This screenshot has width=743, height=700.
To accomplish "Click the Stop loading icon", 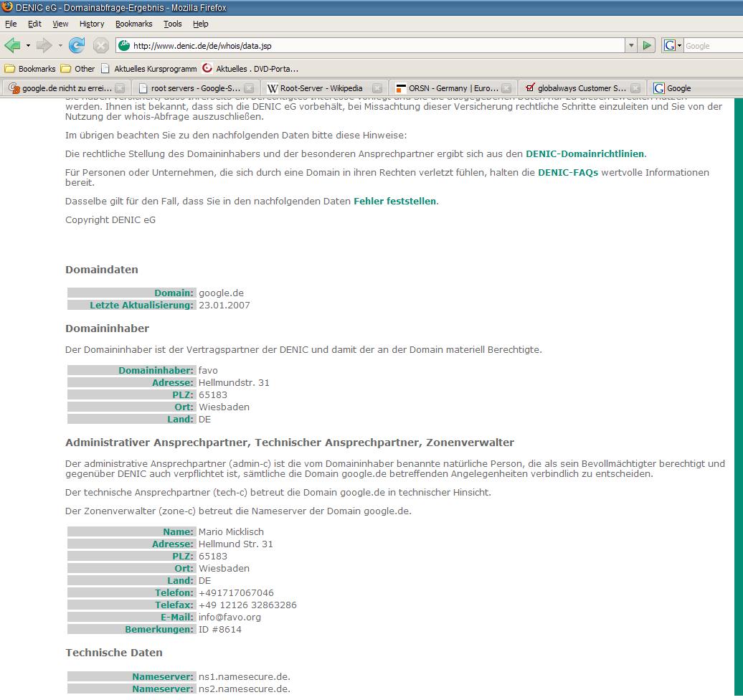I will click(100, 46).
